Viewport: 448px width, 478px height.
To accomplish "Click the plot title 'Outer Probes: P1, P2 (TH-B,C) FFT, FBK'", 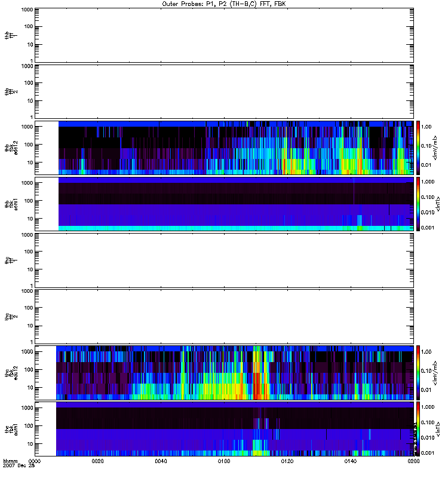I will tap(224, 4).
